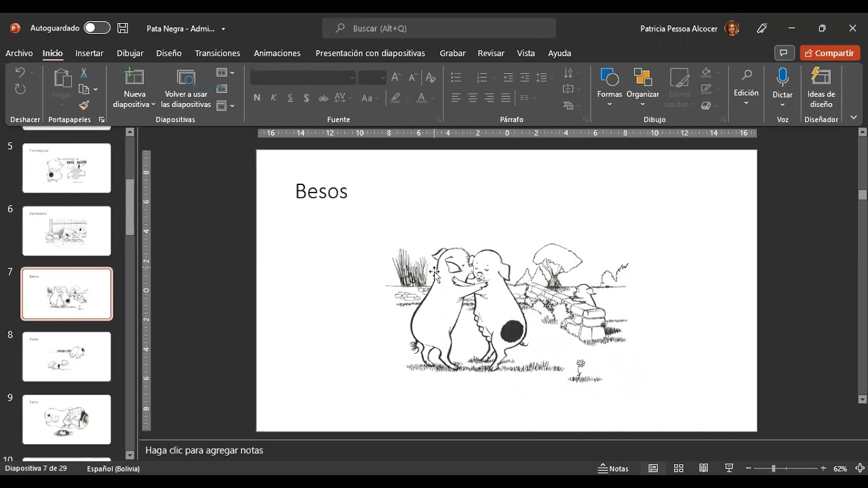Click the Compartir button
The height and width of the screenshot is (488, 868).
click(x=830, y=53)
